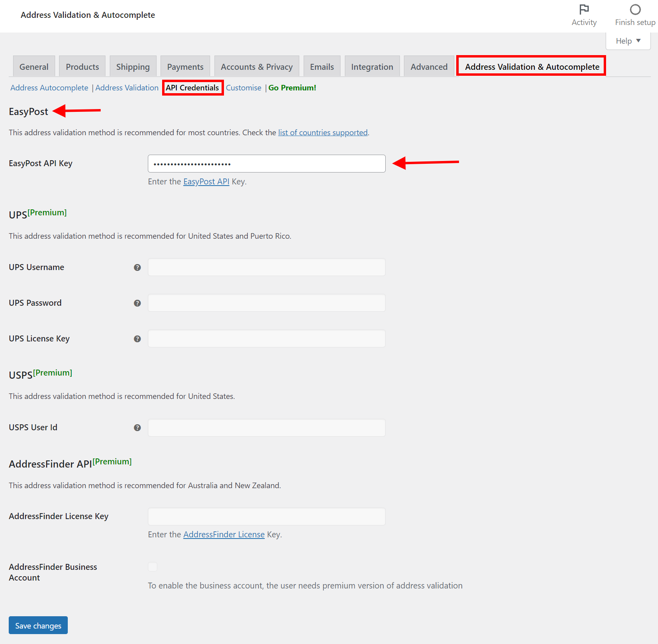Image resolution: width=658 pixels, height=644 pixels.
Task: Open Address Autocomplete subsection link
Action: click(x=49, y=88)
